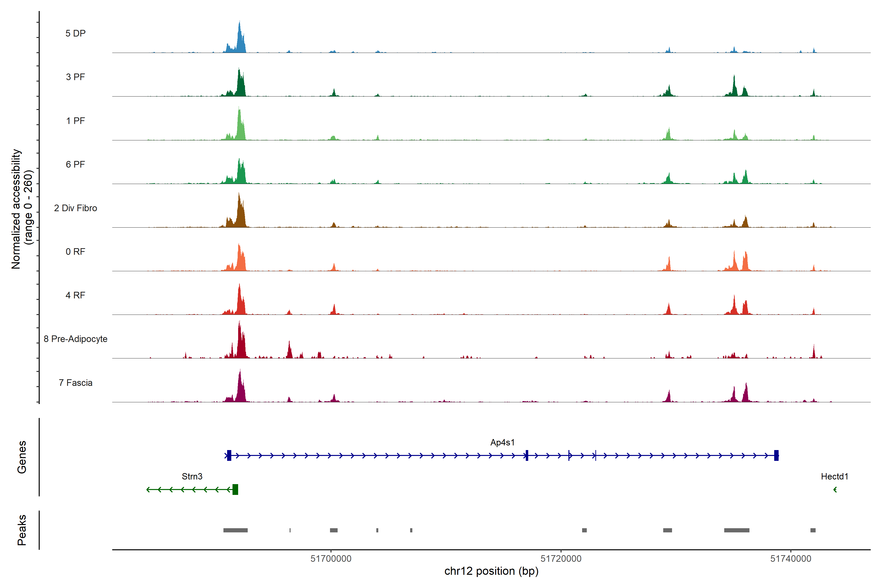Screen dimensions: 882x588
Task: Click the chr12 position axis title
Action: pos(491,571)
